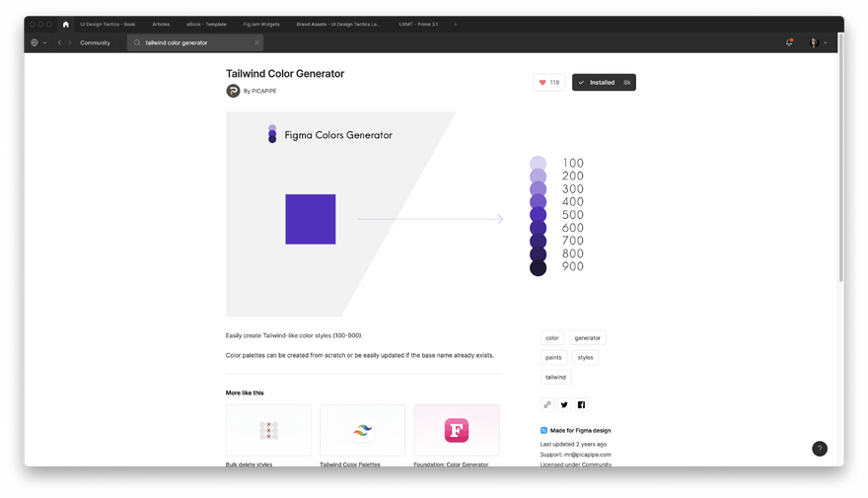The image size is (868, 498).
Task: Click Bulk delete styles title
Action: pyautogui.click(x=250, y=463)
